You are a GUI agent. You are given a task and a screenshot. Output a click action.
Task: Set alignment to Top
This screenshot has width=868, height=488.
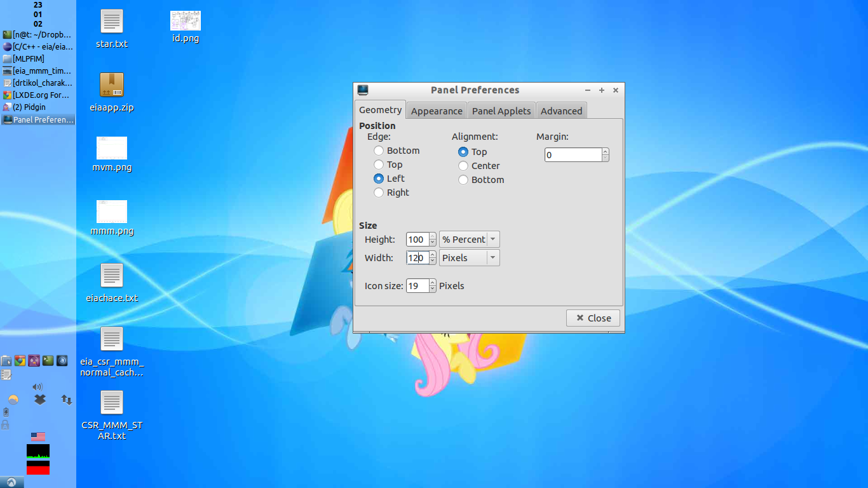click(x=463, y=152)
